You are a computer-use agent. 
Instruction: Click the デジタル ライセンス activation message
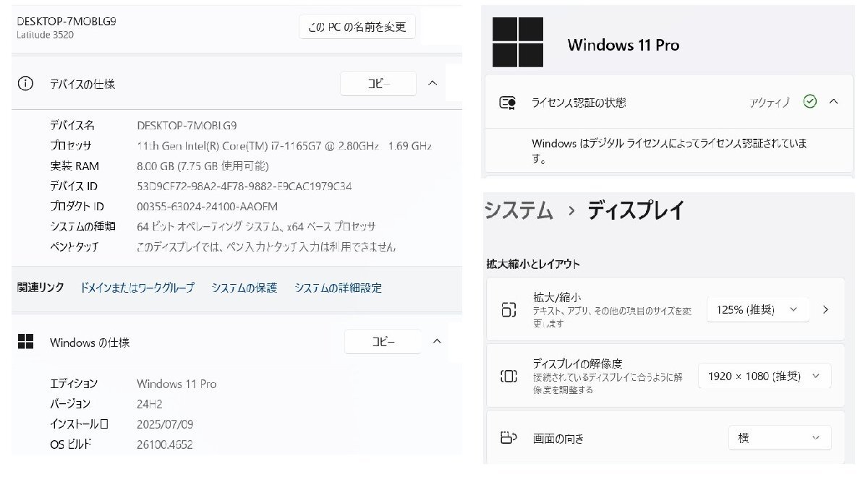pos(669,151)
